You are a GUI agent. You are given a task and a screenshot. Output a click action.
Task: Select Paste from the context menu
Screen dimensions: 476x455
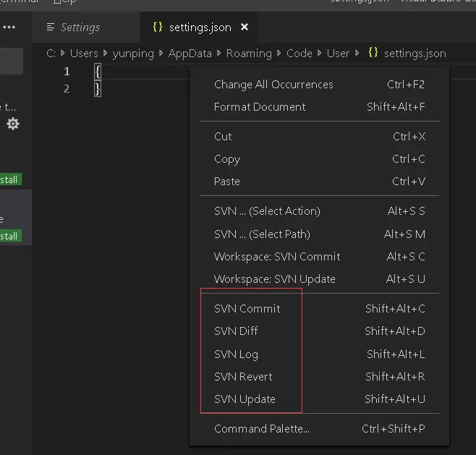coord(319,182)
